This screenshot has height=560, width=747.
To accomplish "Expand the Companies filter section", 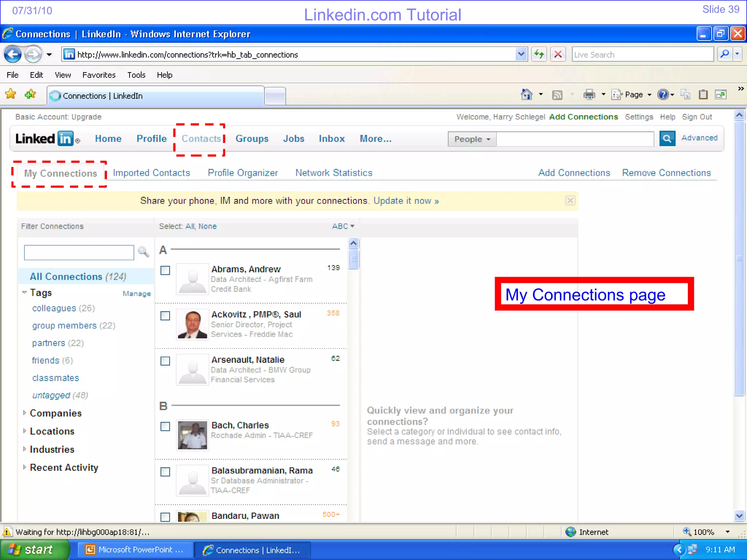I will pos(55,413).
